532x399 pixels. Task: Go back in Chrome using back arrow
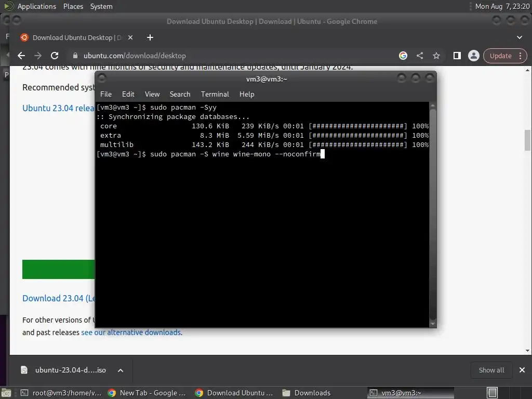[x=21, y=56]
